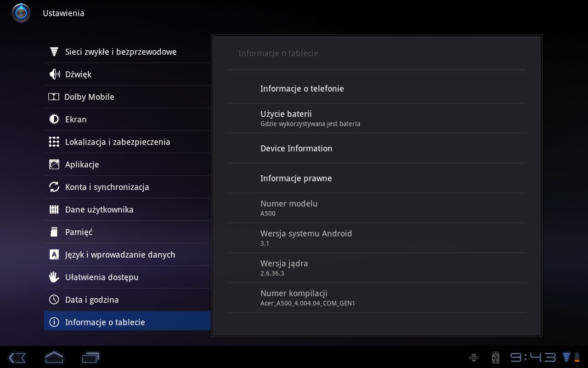This screenshot has height=368, width=588.
Task: Select Informacje o tablecie category
Action: (x=127, y=322)
